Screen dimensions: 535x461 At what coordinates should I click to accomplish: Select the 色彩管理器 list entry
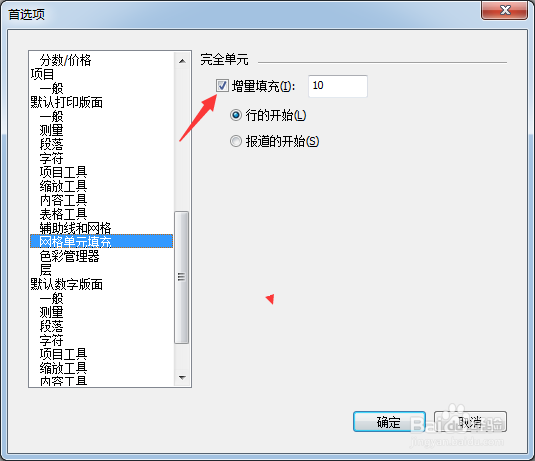pos(69,256)
